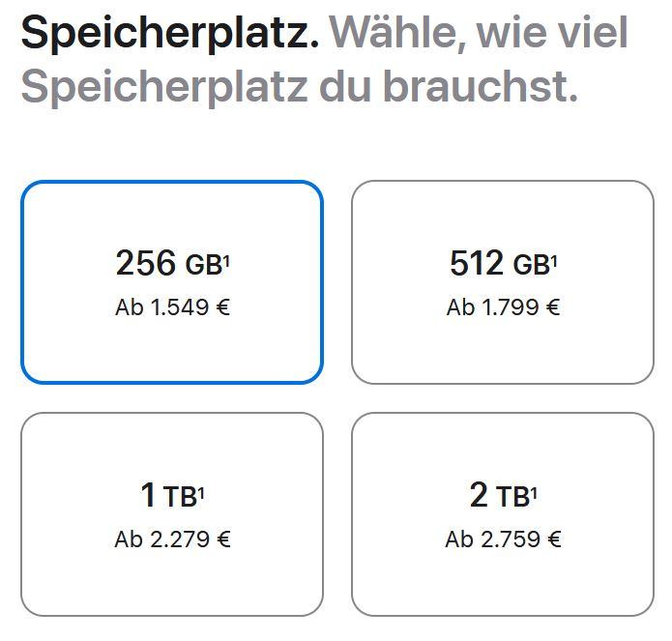
Task: Open the footnote superscript beside 1 TB
Action: (x=201, y=492)
